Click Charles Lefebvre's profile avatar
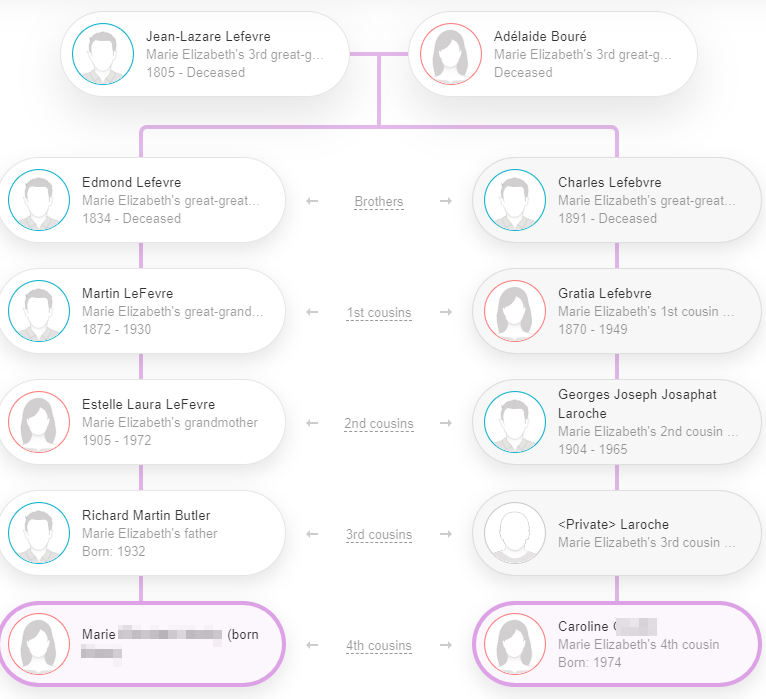 (x=514, y=200)
